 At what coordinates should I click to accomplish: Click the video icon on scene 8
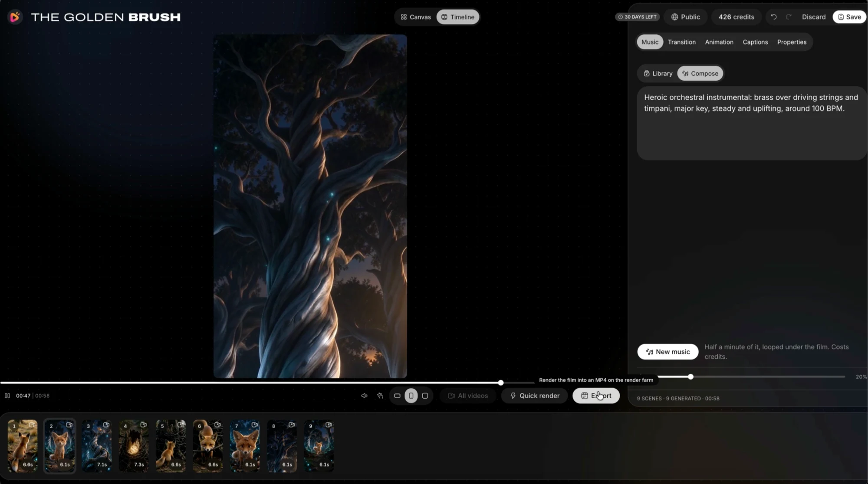click(292, 425)
